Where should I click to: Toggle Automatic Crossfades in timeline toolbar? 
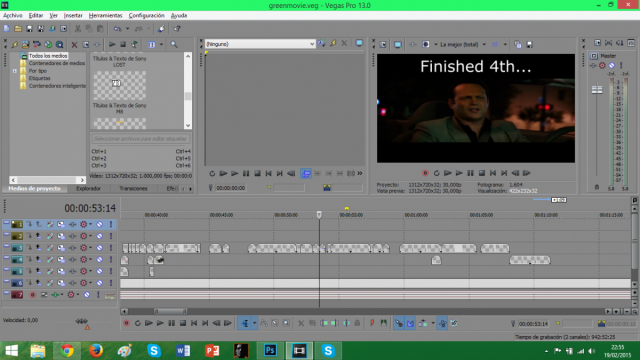410,323
